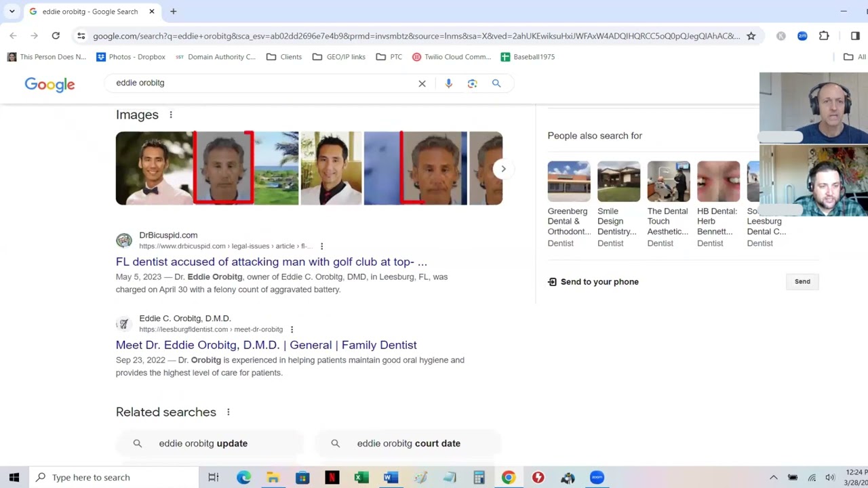Bookmark this page with the star icon

tap(751, 36)
